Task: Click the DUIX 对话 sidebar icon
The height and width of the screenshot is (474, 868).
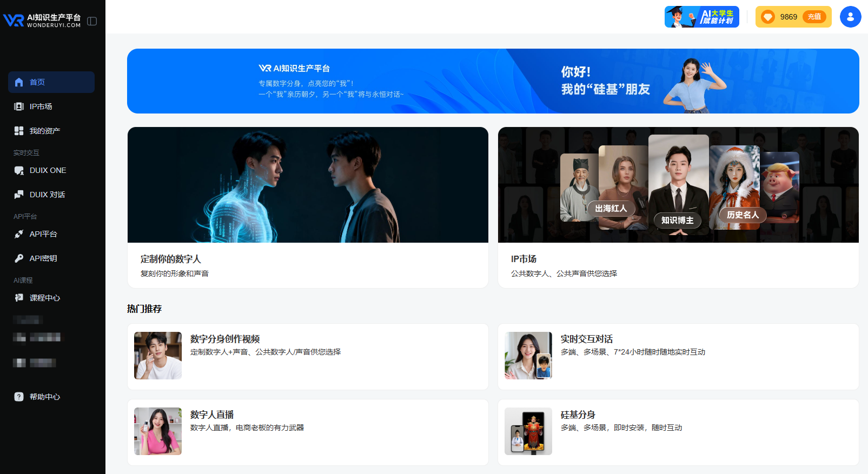Action: (19, 195)
